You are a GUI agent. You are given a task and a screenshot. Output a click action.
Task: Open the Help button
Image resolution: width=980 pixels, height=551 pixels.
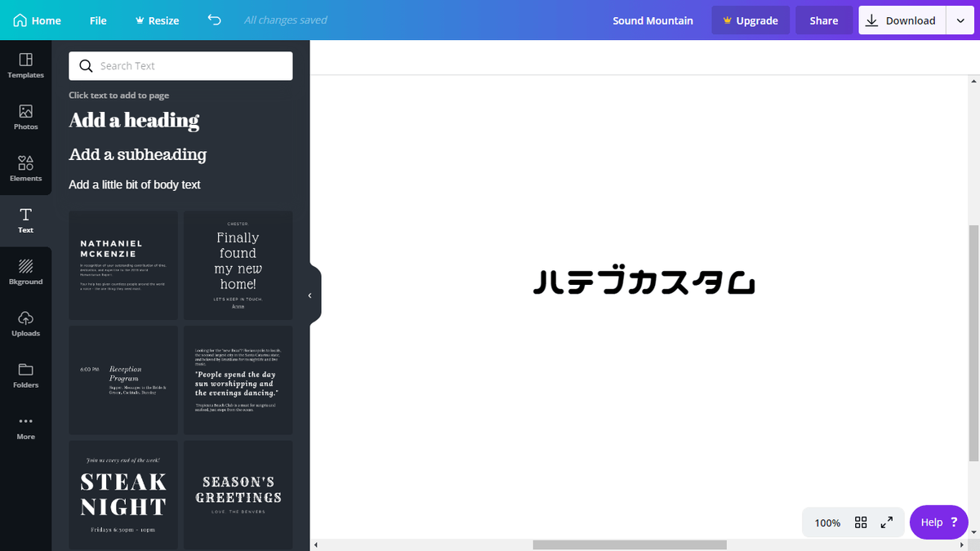tap(938, 522)
